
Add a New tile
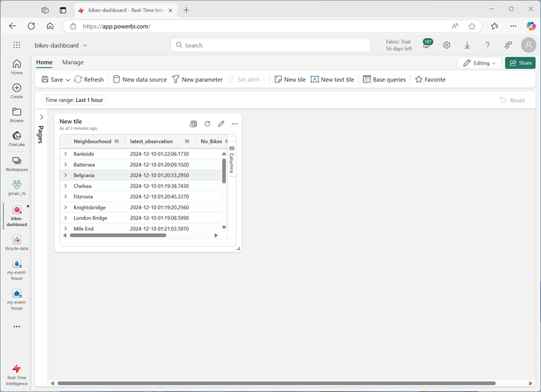pyautogui.click(x=290, y=80)
